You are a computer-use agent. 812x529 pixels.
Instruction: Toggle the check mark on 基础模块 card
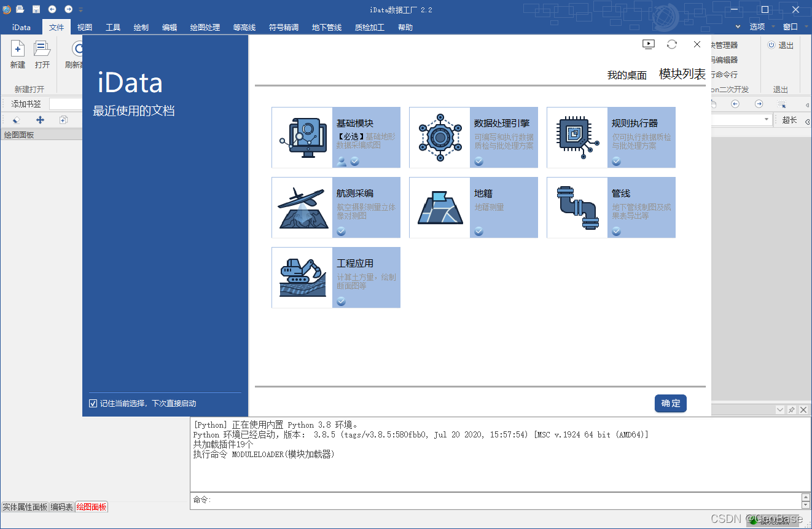click(355, 162)
